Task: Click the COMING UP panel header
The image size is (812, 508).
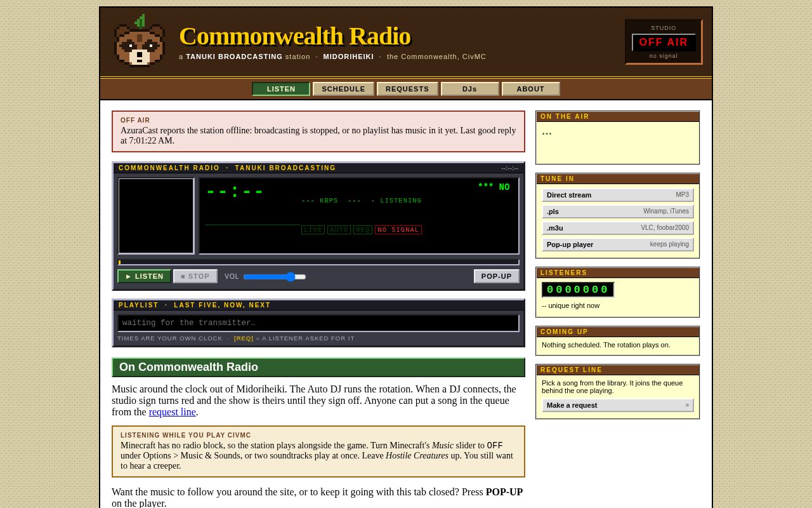Action: [x=618, y=332]
